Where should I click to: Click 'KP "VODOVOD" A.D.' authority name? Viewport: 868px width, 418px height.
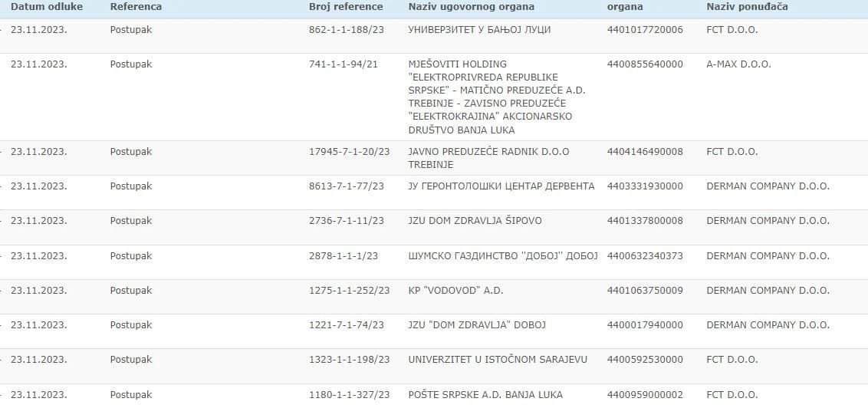455,290
